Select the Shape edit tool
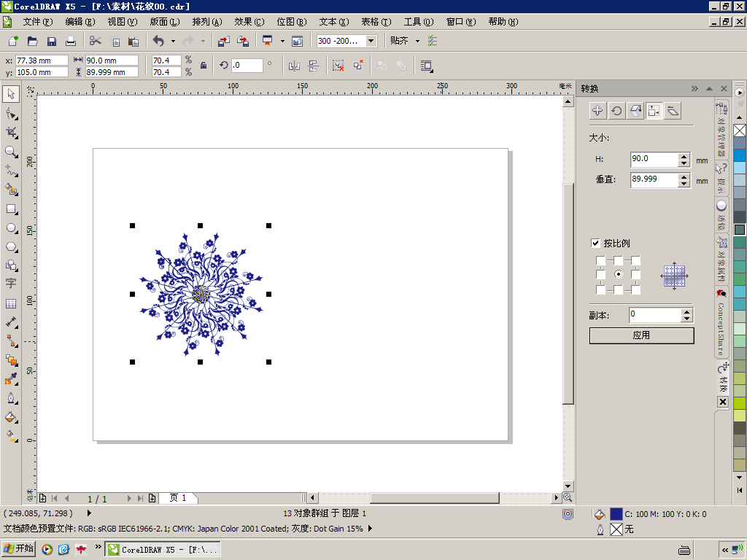 coord(11,114)
